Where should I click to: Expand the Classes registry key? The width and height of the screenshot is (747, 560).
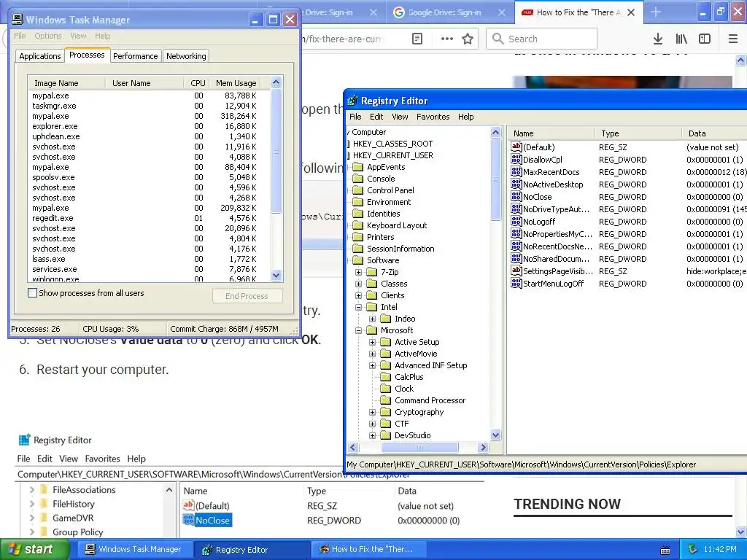coord(359,284)
